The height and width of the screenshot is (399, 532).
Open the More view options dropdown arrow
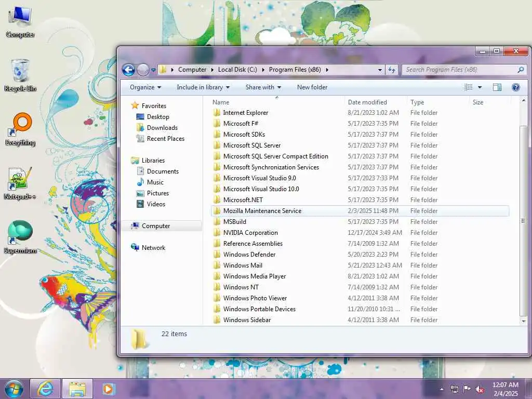click(x=480, y=87)
